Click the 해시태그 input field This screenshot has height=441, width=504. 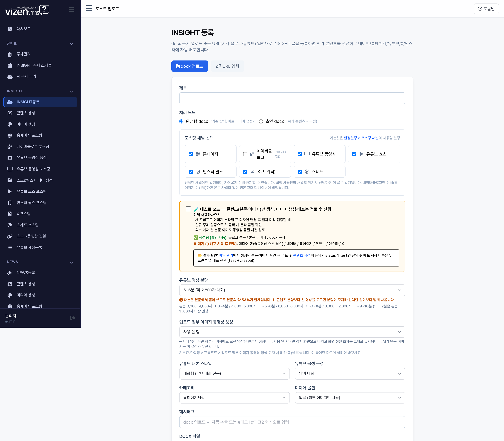[292, 422]
